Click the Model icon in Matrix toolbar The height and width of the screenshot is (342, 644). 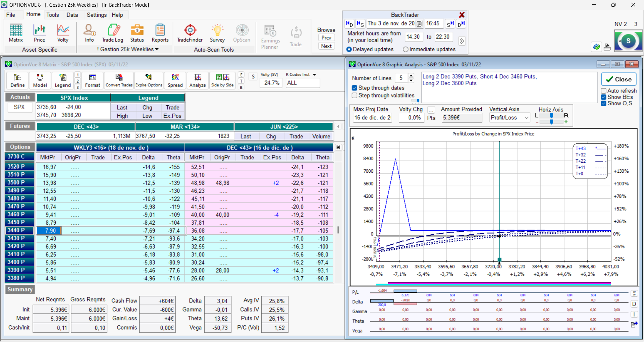tap(40, 80)
